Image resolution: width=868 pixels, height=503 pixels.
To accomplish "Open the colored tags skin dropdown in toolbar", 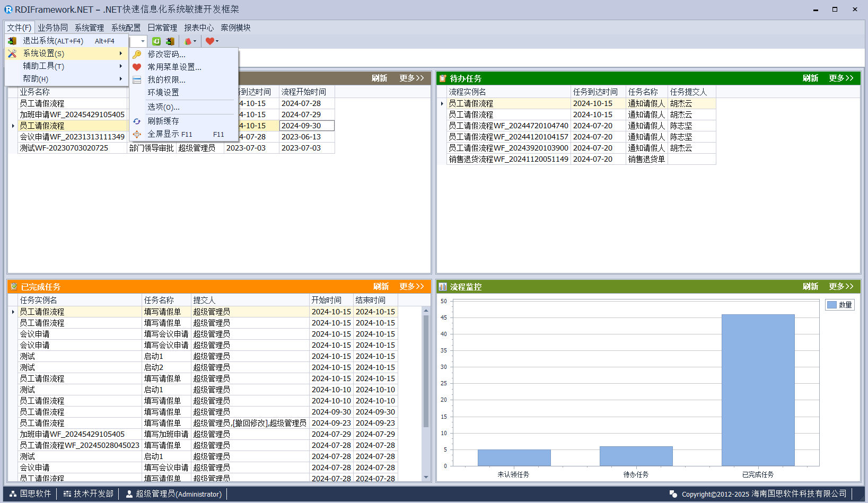I will [x=190, y=41].
